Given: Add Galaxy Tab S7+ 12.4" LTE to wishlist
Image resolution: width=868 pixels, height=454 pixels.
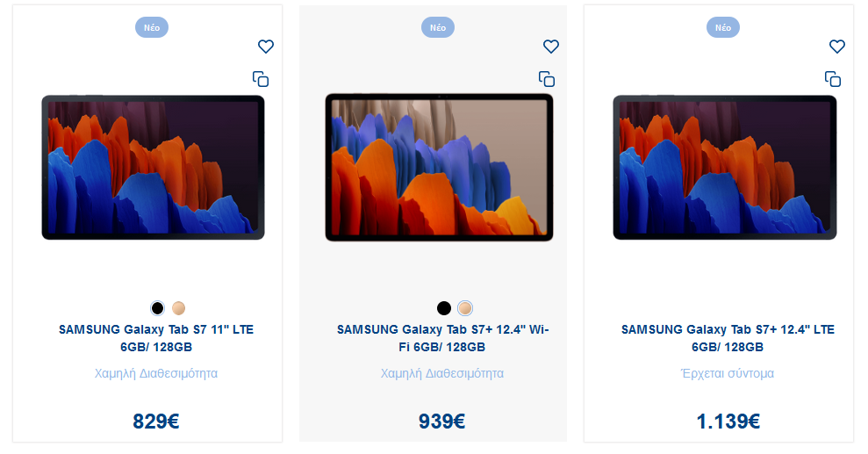Looking at the screenshot, I should point(837,47).
